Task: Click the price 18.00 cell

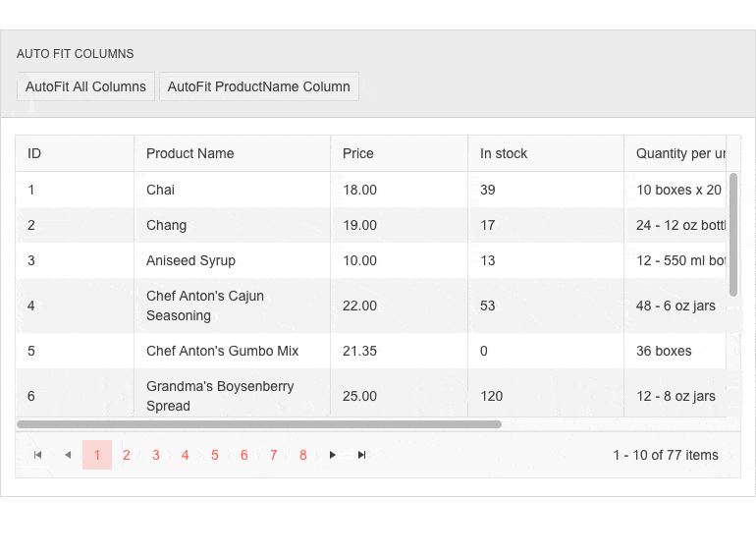Action: pyautogui.click(x=400, y=190)
